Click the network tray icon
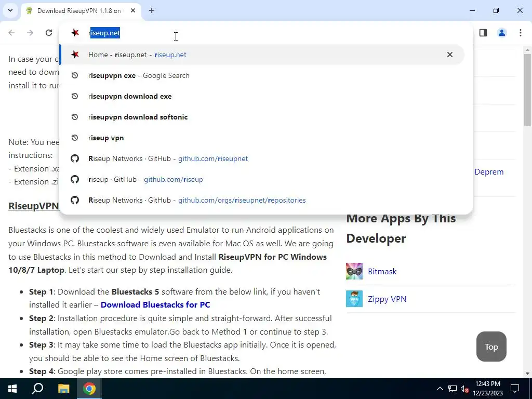 (x=453, y=389)
